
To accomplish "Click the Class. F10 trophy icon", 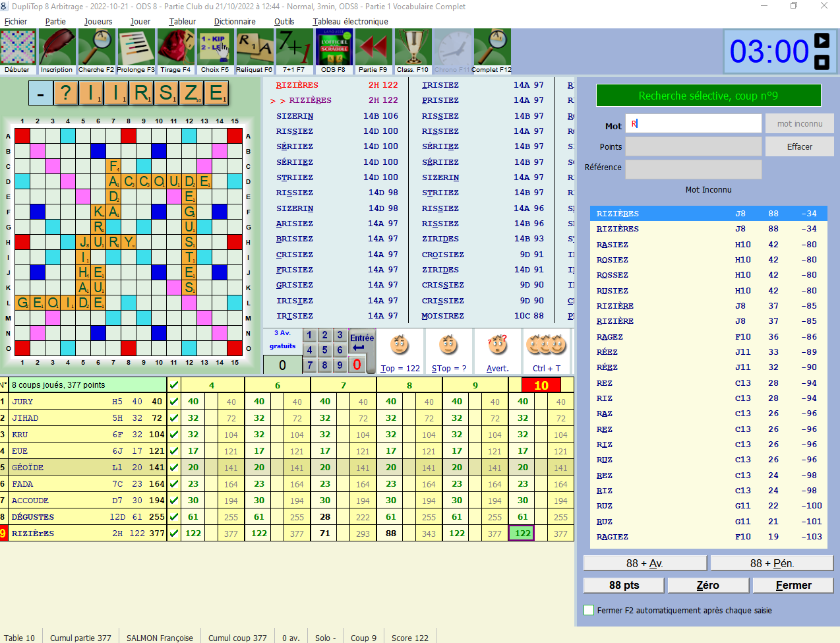I will [413, 51].
